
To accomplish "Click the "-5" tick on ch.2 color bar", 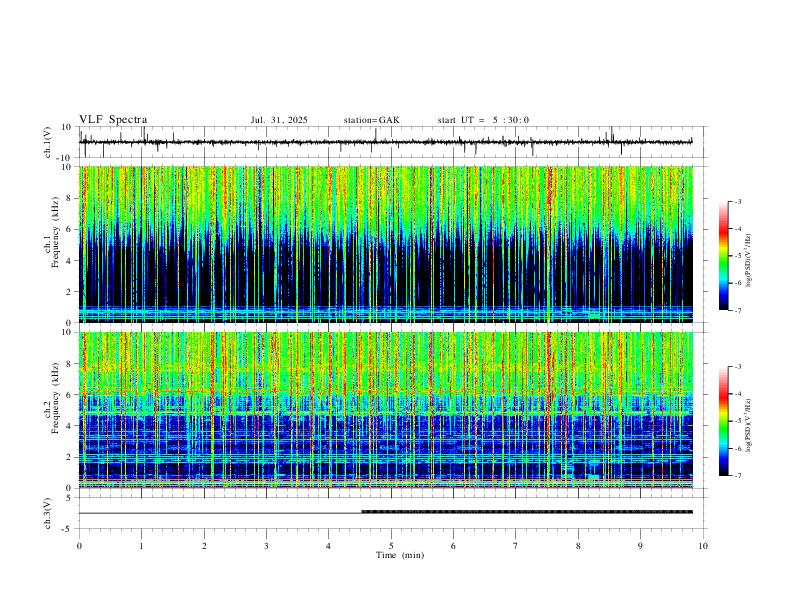I will [737, 421].
